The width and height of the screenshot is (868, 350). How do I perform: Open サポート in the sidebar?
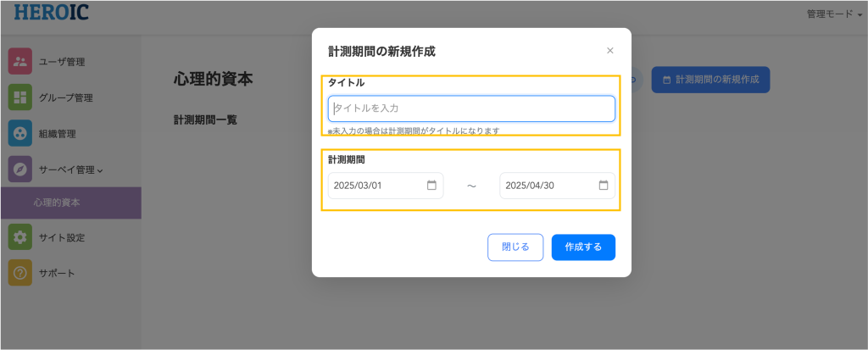pyautogui.click(x=57, y=273)
